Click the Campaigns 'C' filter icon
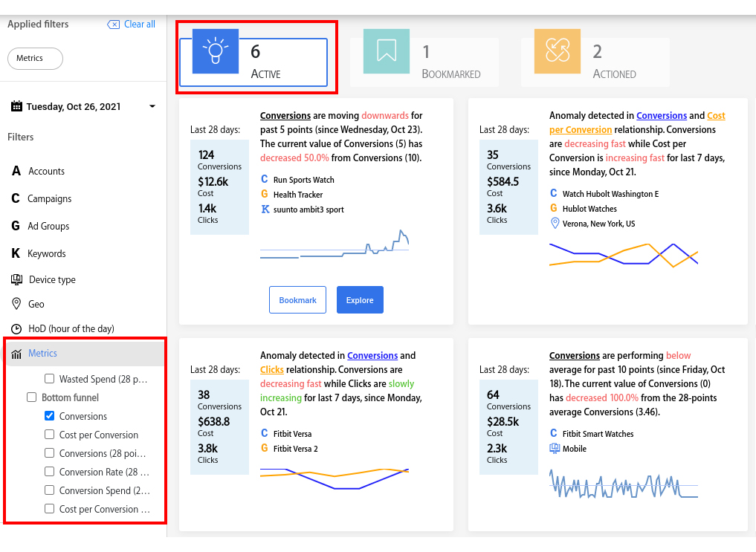 pyautogui.click(x=16, y=198)
